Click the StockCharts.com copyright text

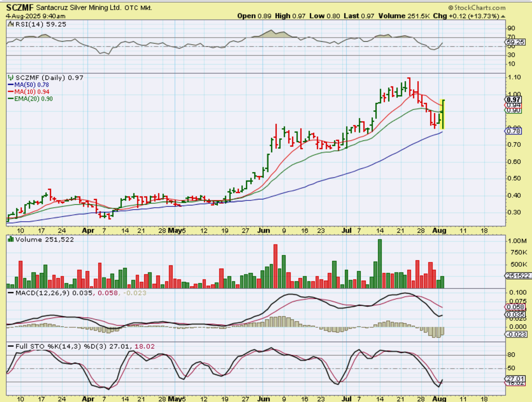pyautogui.click(x=477, y=8)
